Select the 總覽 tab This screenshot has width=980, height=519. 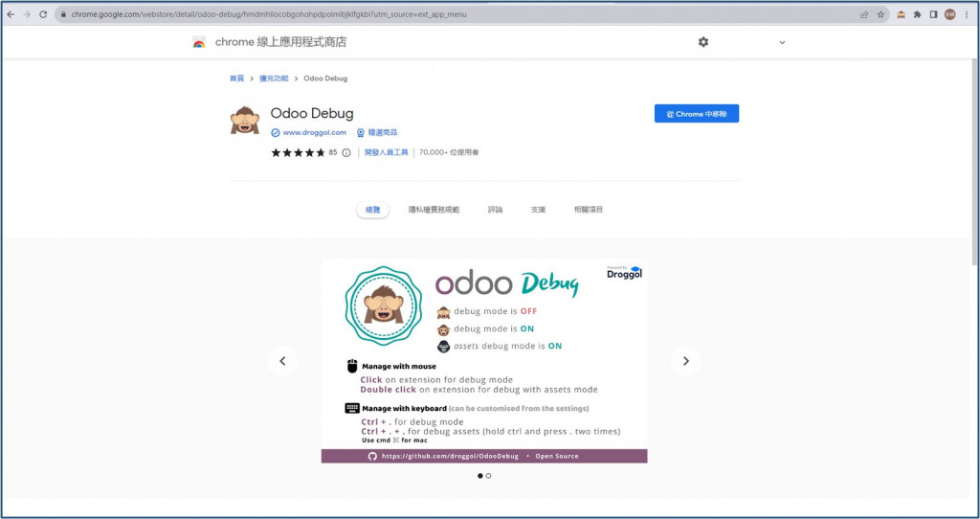pyautogui.click(x=372, y=210)
